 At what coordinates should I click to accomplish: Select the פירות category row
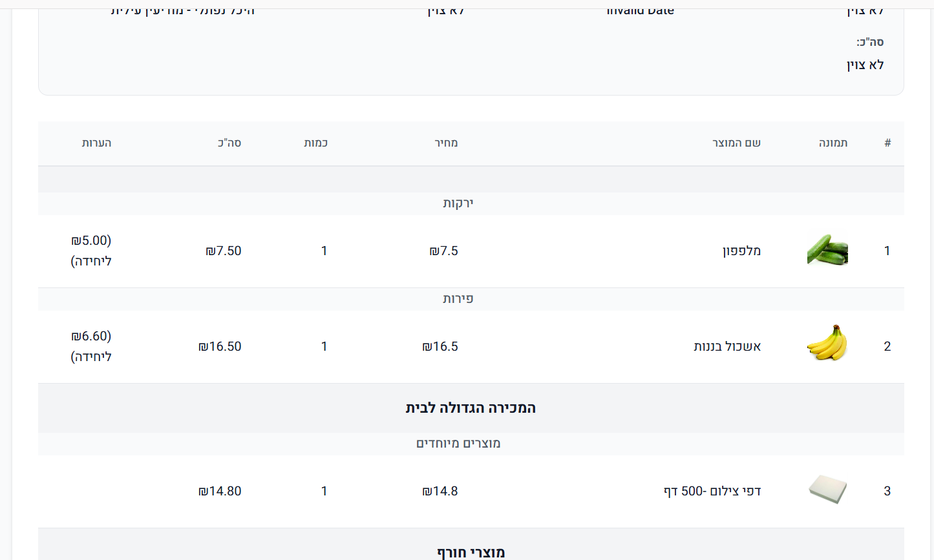click(x=471, y=299)
